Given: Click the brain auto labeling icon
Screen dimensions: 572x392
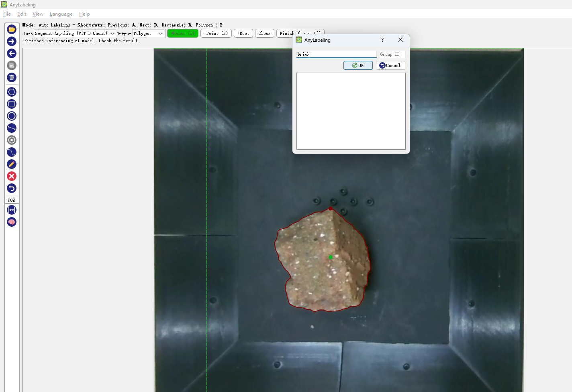Looking at the screenshot, I should [x=12, y=222].
